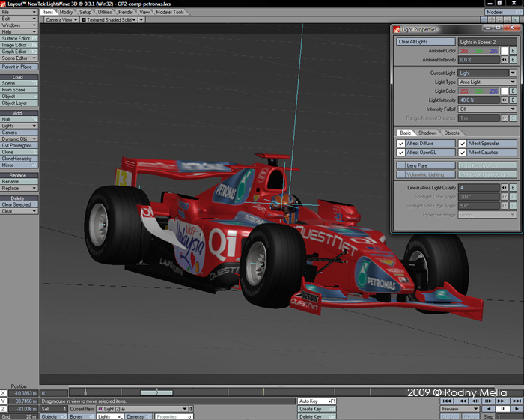Click the Ambient Color envelope E button
524x420 pixels.
tap(514, 51)
